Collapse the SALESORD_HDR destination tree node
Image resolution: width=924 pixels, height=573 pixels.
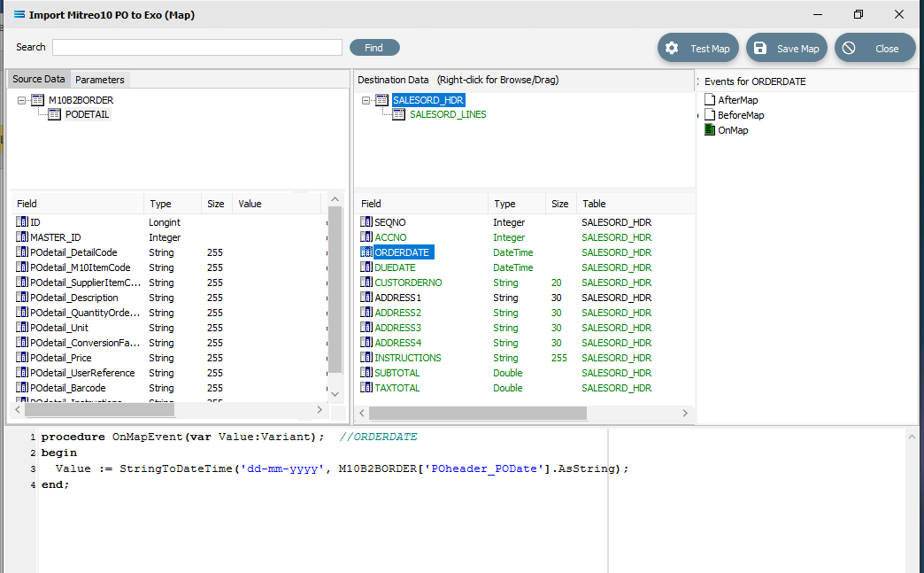tap(366, 100)
